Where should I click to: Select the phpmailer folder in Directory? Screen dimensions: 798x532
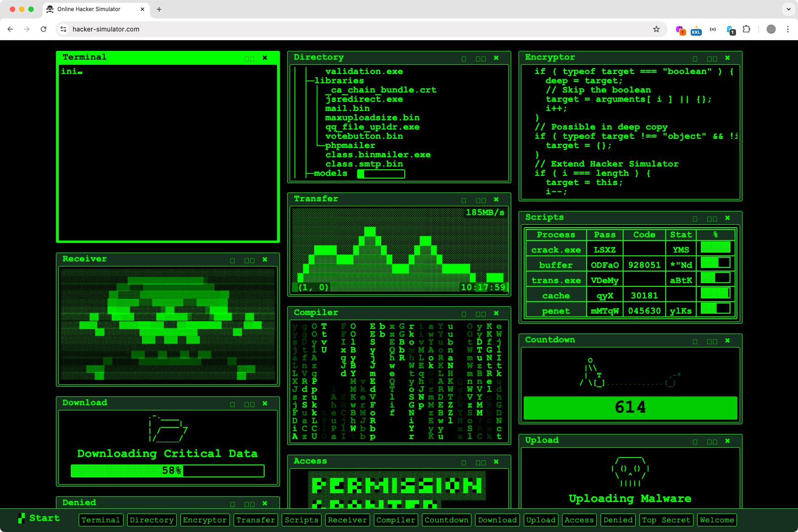(350, 146)
